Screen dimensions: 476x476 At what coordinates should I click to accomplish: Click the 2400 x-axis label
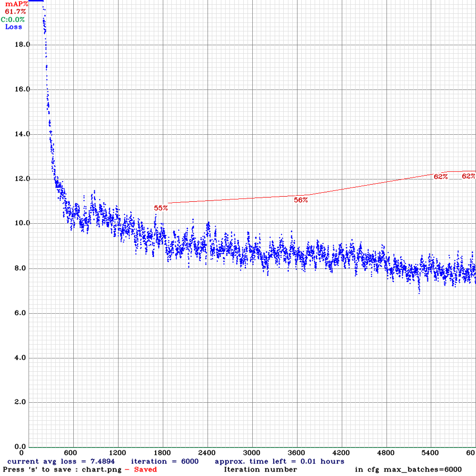pos(207,453)
